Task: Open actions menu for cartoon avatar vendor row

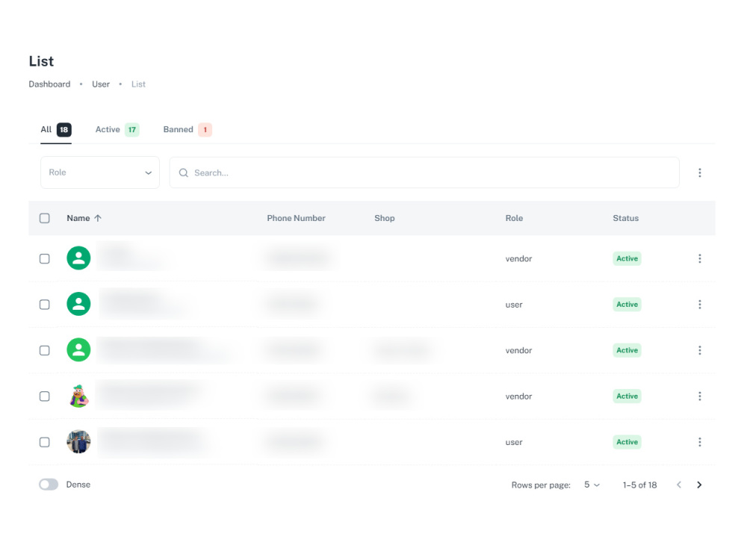Action: tap(699, 396)
